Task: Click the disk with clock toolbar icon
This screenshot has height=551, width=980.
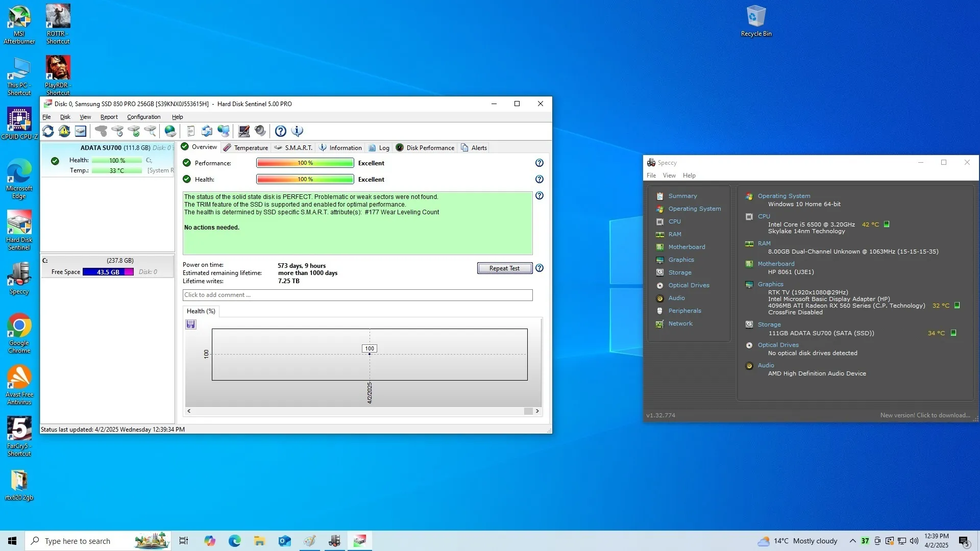Action: coord(117,131)
